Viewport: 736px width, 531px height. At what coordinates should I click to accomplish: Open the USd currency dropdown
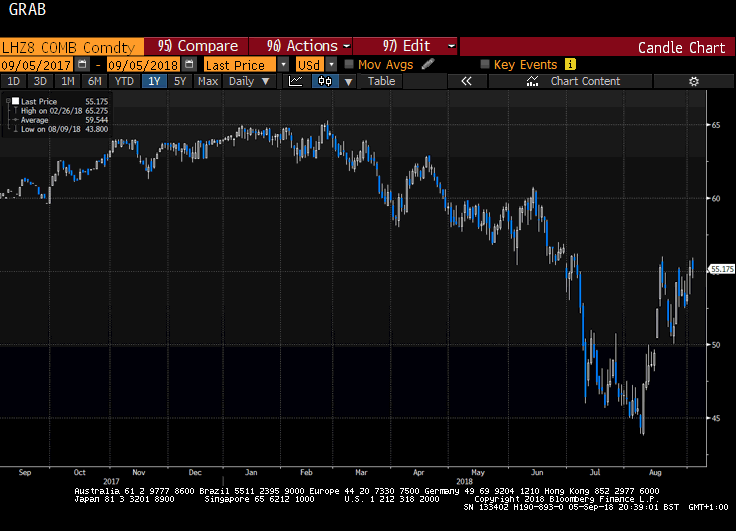click(331, 64)
